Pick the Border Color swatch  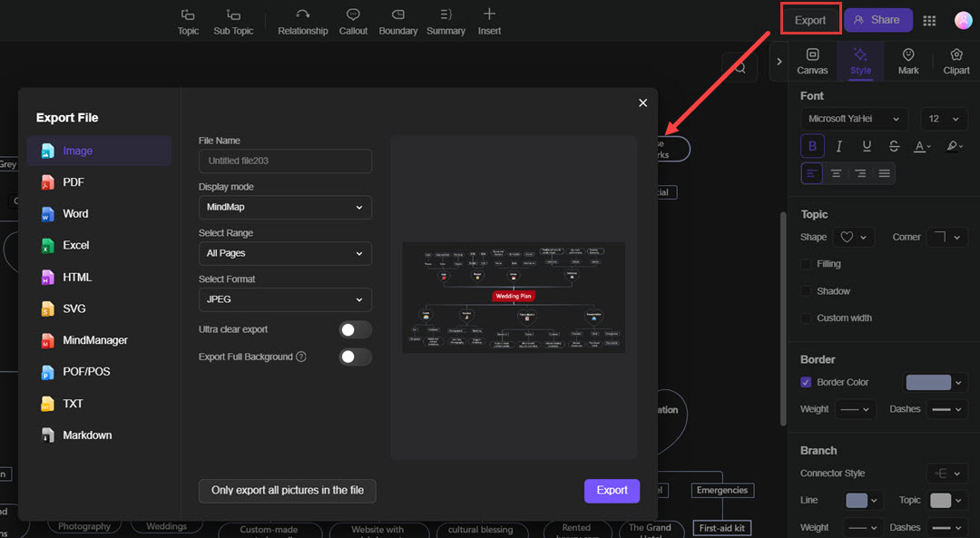(928, 382)
